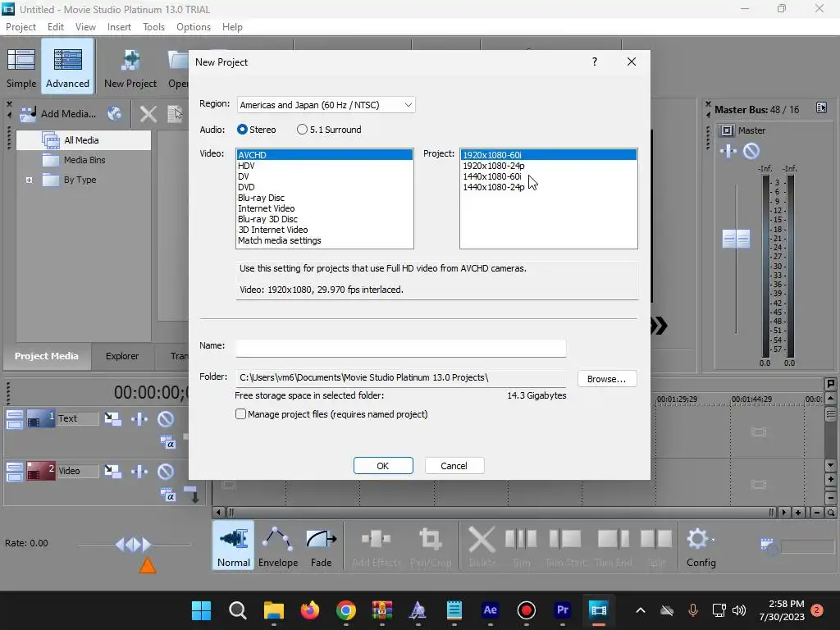Open After Effects from taskbar

(491, 610)
